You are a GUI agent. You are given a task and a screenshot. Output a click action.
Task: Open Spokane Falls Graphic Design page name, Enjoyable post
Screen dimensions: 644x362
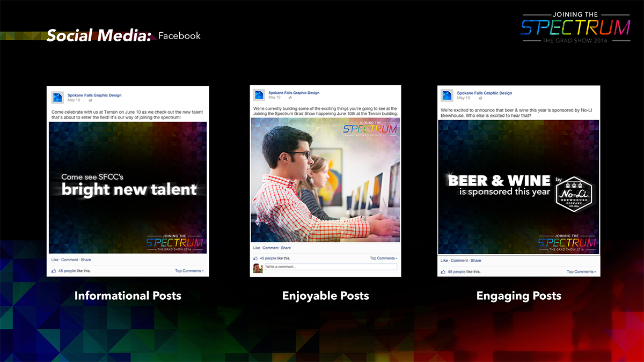point(294,93)
